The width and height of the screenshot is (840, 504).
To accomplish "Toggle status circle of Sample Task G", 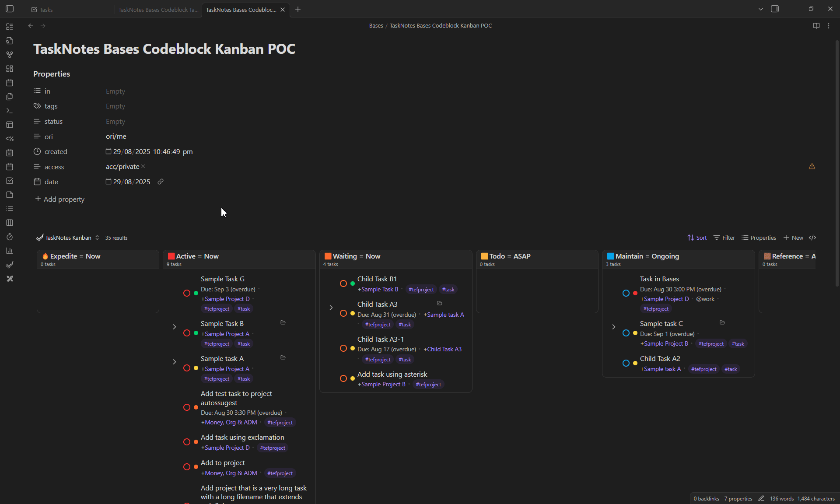I will point(187,293).
